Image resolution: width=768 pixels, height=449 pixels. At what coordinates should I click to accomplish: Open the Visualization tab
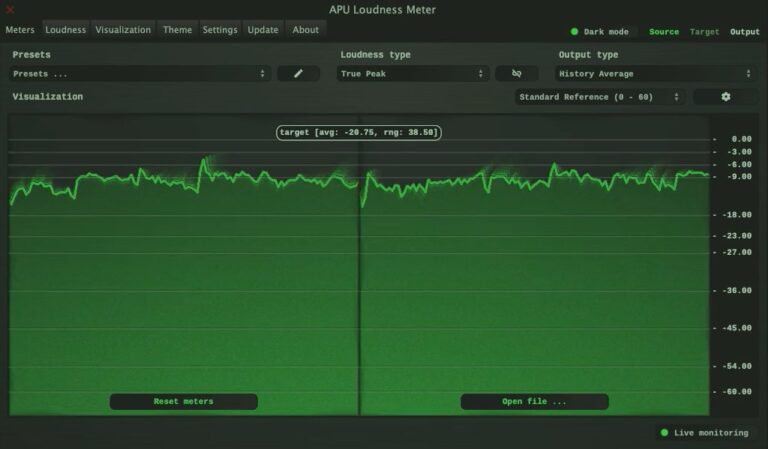coord(123,30)
